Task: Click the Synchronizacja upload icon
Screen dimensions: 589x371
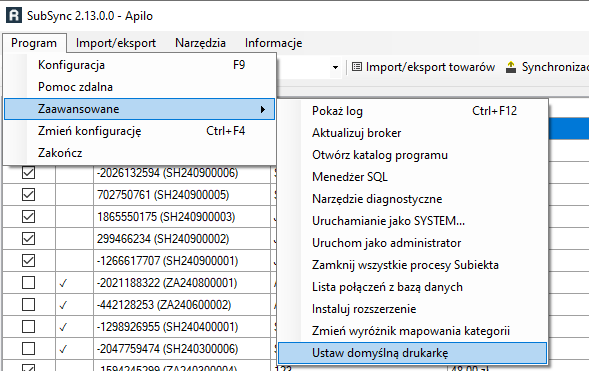Action: 511,67
